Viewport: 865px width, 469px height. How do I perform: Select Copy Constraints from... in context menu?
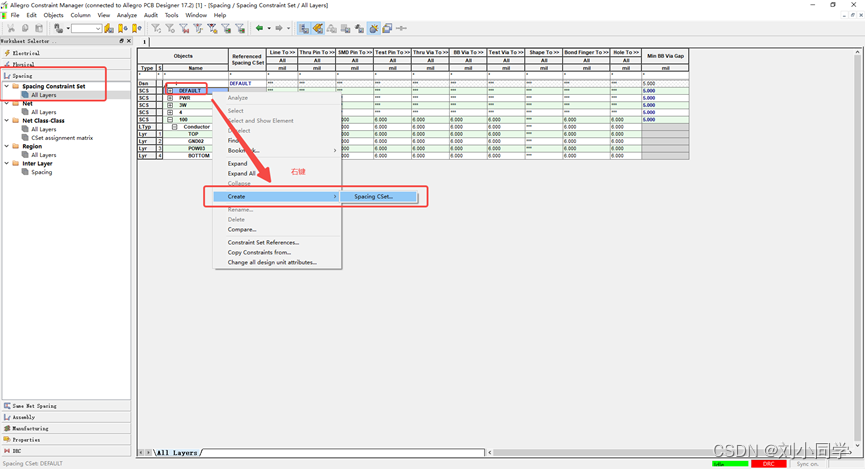pyautogui.click(x=259, y=252)
